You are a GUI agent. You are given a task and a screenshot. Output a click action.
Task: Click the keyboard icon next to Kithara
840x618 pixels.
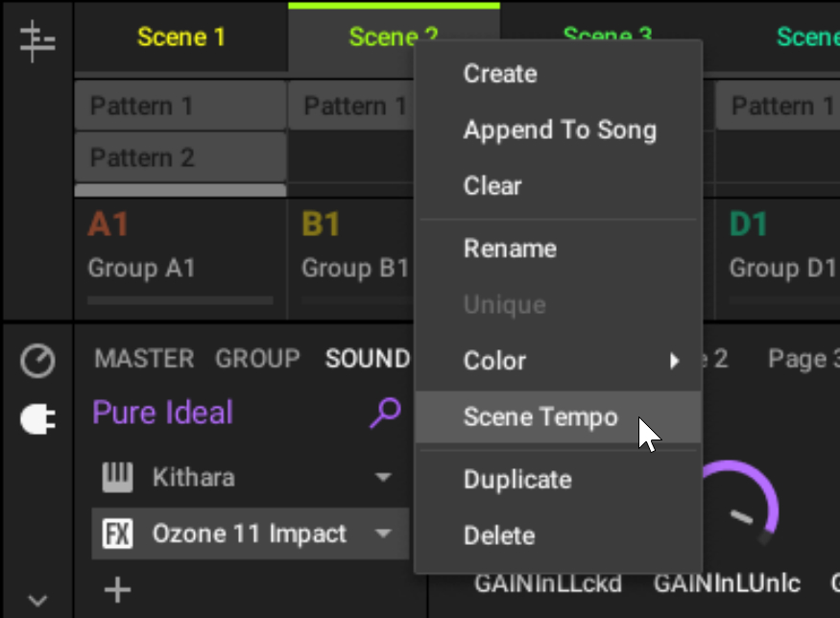pos(116,477)
